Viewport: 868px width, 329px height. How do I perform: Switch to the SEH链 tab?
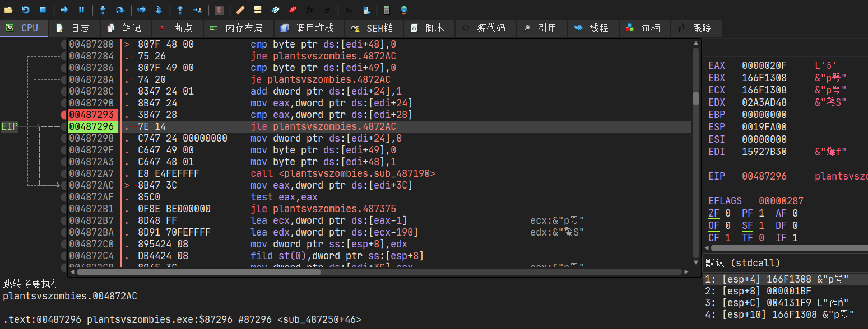373,28
